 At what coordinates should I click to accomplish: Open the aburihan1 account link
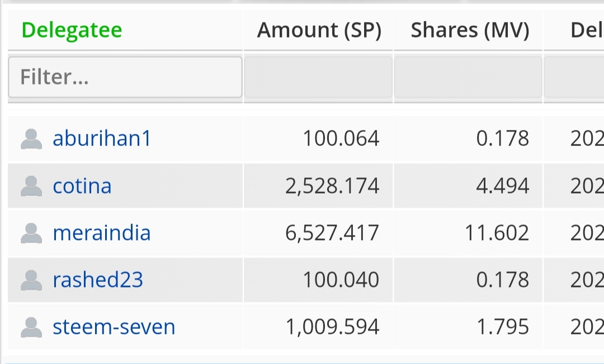102,138
